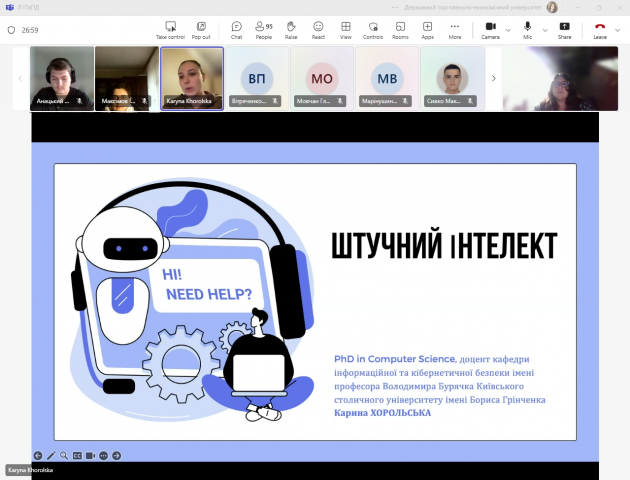The width and height of the screenshot is (630, 480).
Task: Open the Apps menu
Action: click(427, 29)
